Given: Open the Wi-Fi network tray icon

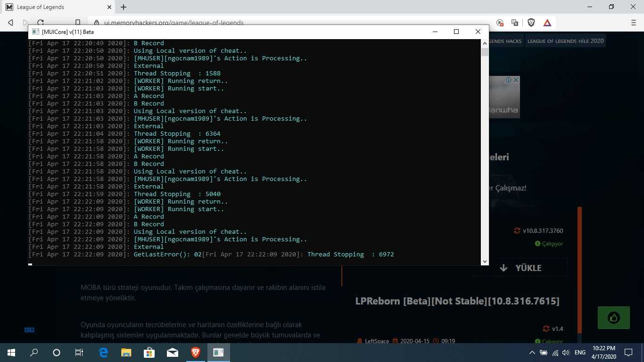Looking at the screenshot, I should pos(555,353).
